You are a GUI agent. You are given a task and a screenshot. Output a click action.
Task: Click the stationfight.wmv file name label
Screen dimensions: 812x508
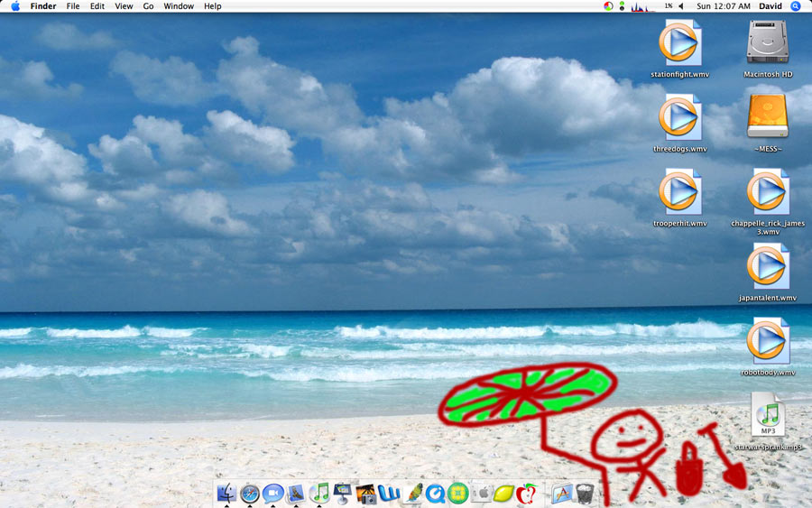(x=680, y=75)
